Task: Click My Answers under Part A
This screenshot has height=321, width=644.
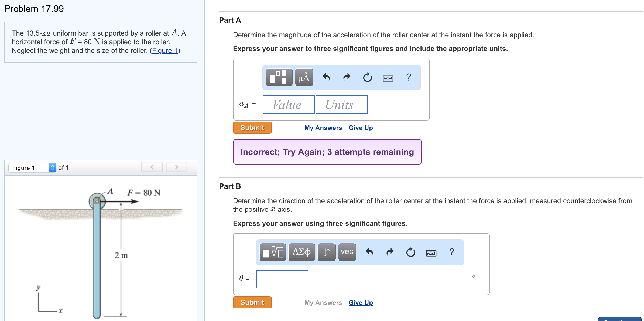Action: click(323, 128)
